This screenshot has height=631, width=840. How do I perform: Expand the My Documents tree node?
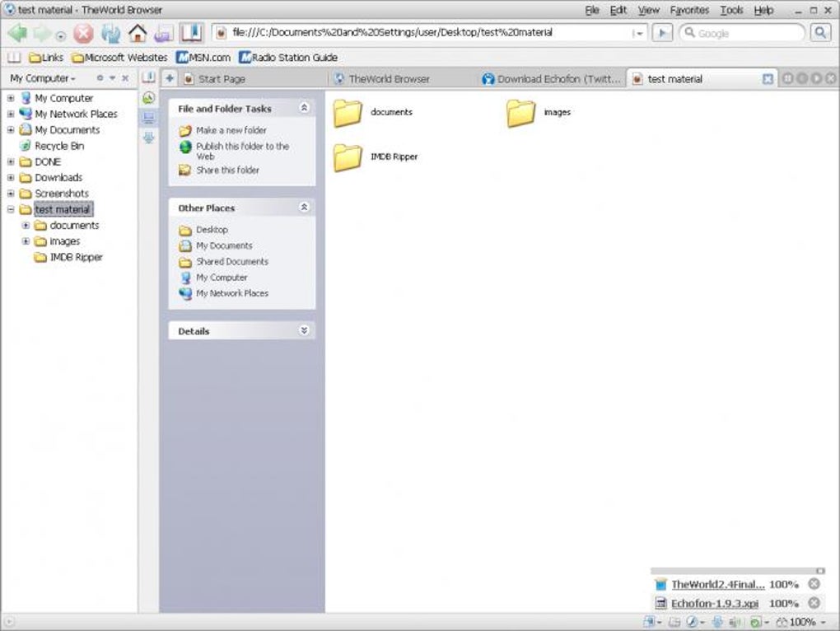point(11,129)
